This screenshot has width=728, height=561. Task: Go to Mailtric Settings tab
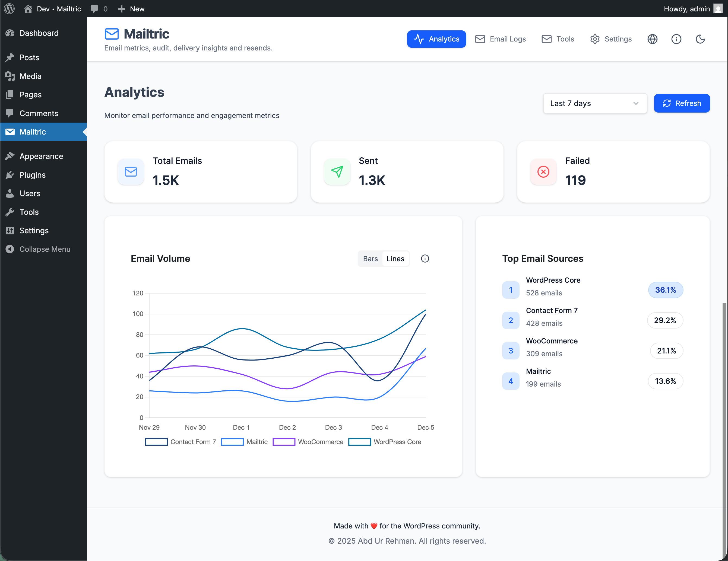tap(611, 39)
